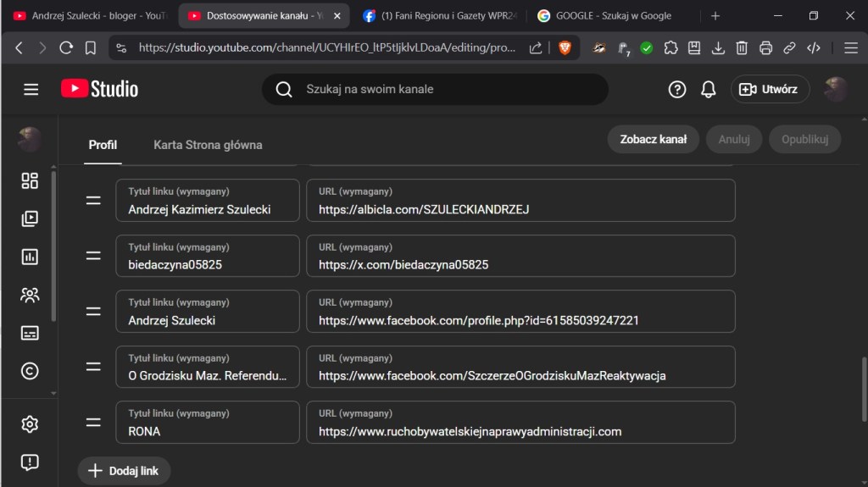Switch to Karta Strona główna tab
This screenshot has height=487, width=868.
tap(208, 145)
